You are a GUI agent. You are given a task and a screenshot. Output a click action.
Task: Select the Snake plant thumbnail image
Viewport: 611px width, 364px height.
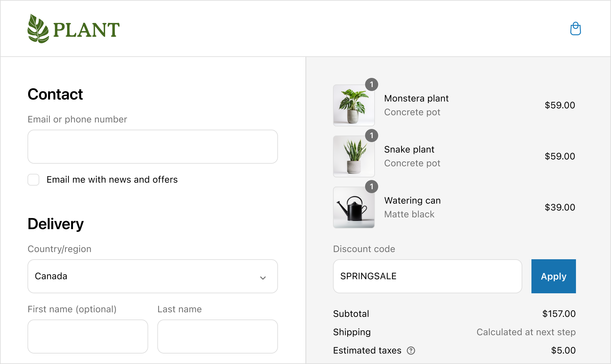click(354, 156)
